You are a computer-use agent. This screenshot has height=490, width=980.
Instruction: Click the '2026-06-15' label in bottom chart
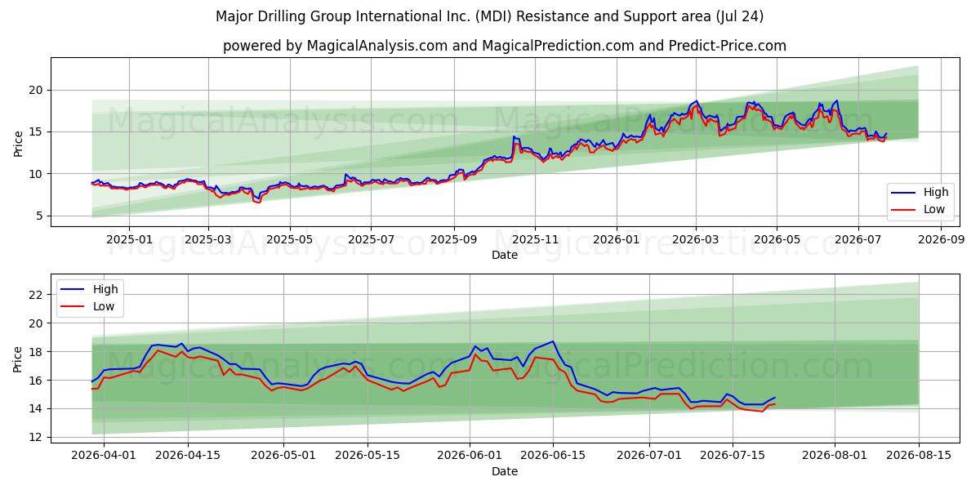[x=555, y=456]
